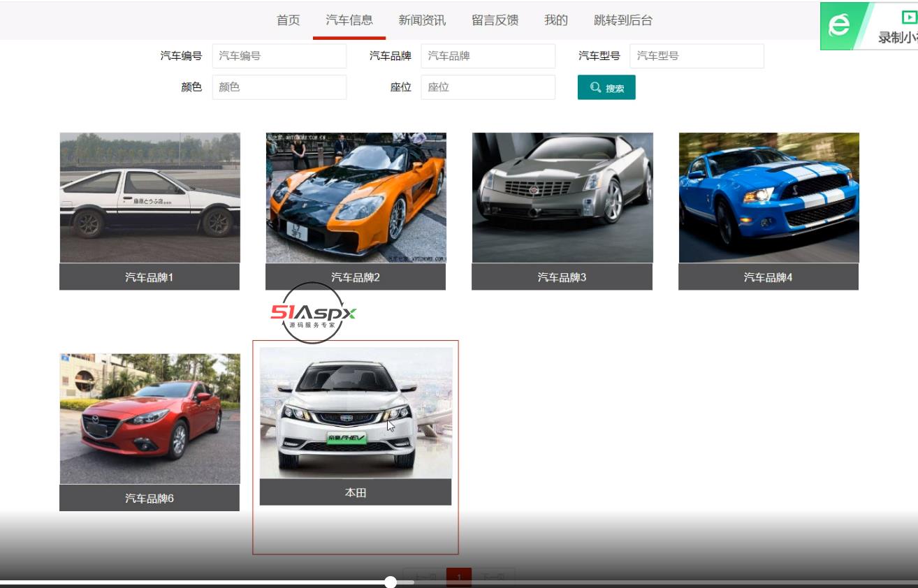Image resolution: width=918 pixels, height=588 pixels.
Task: Go to 留言反馈 page
Action: coord(495,20)
